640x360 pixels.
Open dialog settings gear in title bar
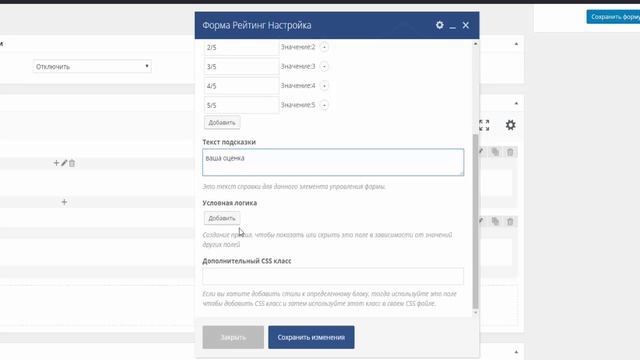[439, 25]
